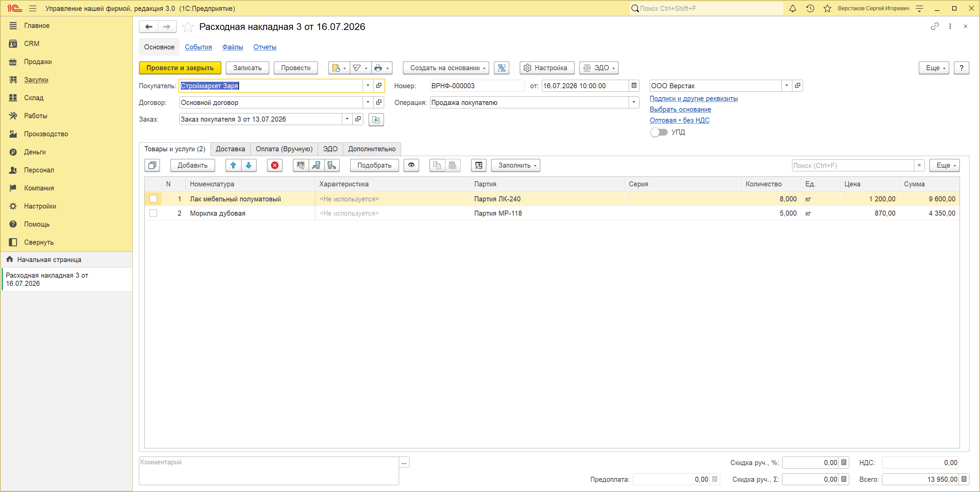
Task: Open the Заполнить dropdown
Action: (x=516, y=165)
